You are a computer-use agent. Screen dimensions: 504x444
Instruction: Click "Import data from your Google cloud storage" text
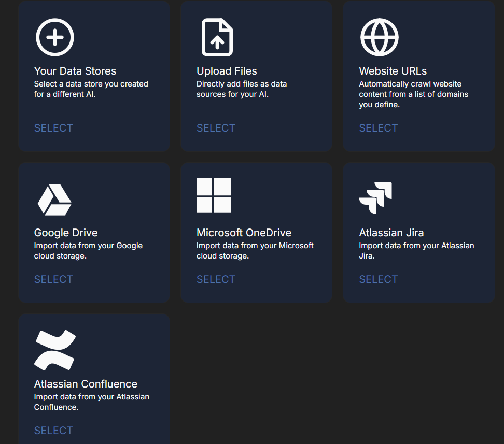88,251
